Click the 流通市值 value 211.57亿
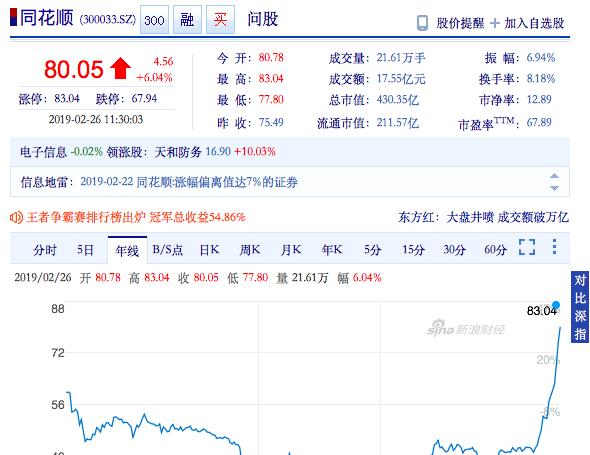 [x=398, y=123]
